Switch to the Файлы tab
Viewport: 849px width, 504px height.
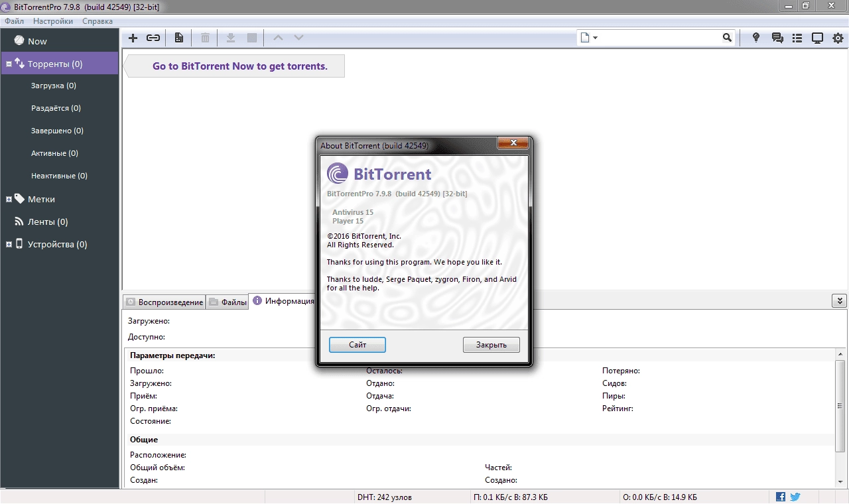(228, 302)
